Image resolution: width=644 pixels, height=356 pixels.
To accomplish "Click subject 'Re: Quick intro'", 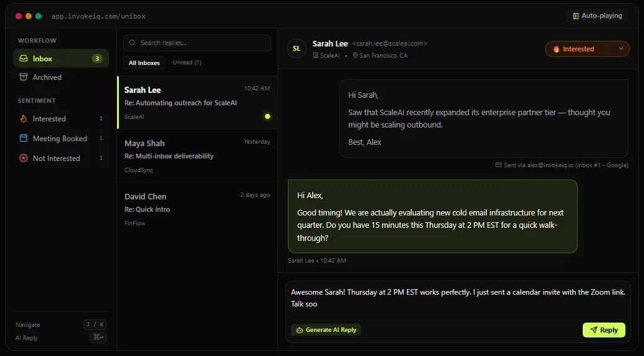I will pyautogui.click(x=147, y=209).
